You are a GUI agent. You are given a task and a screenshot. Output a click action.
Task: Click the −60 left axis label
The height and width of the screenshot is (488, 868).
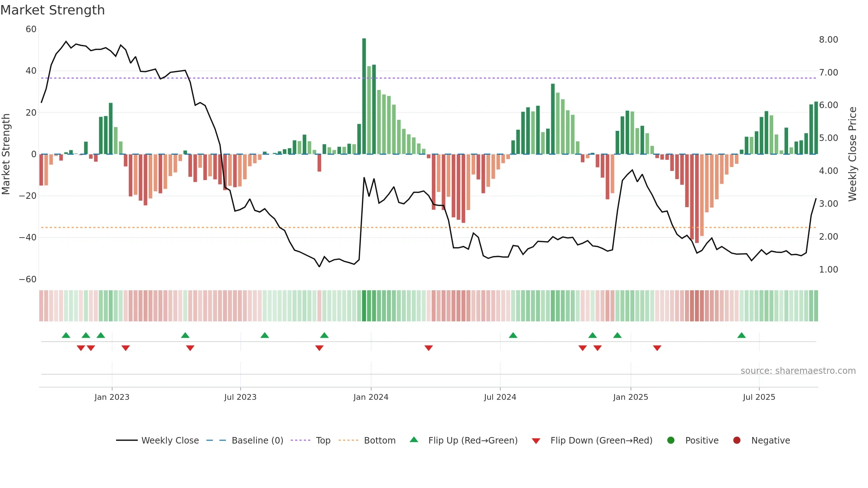coord(28,279)
